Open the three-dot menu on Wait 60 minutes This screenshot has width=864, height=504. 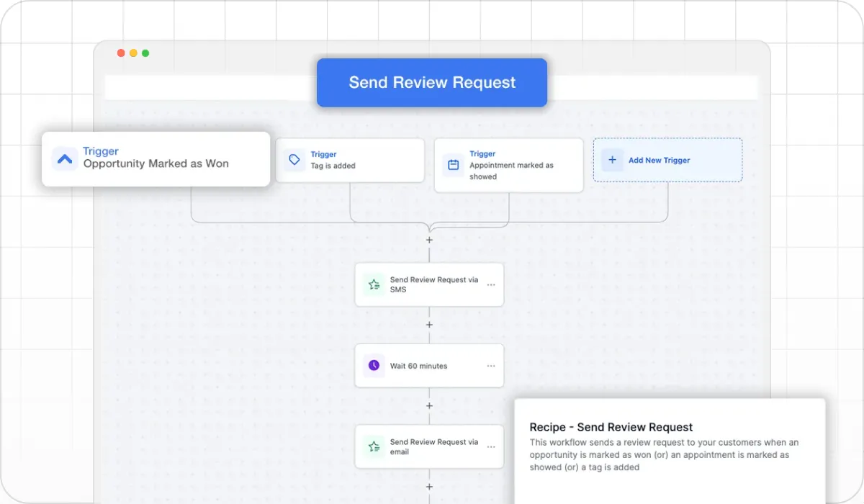point(491,366)
